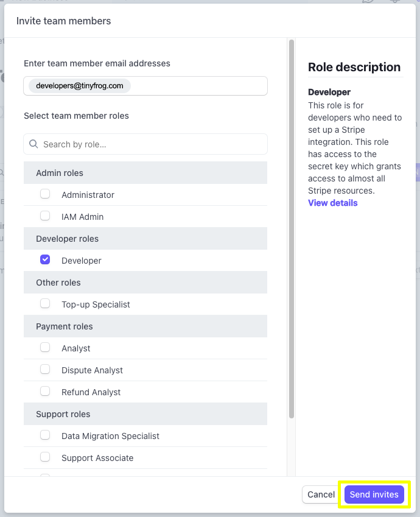Viewport: 420px width, 517px height.
Task: Open the View details link
Action: pos(332,203)
